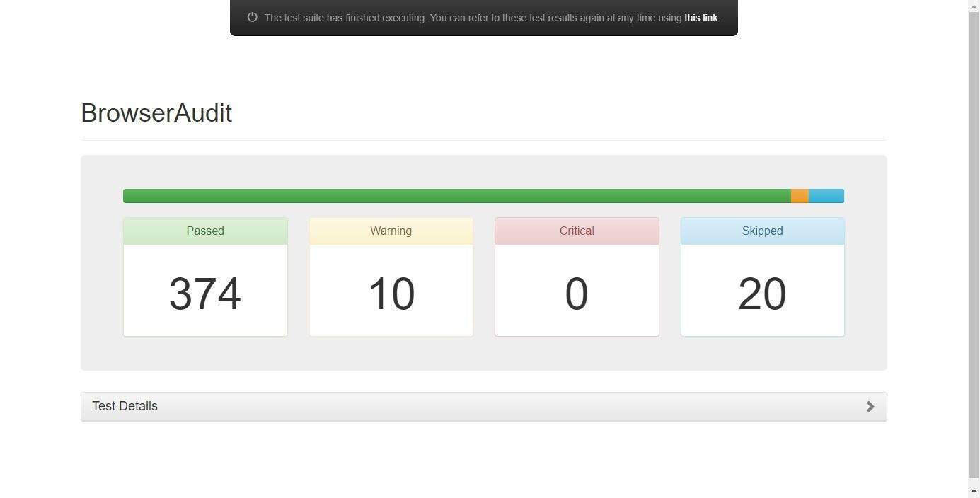
Task: Click the blue skipped segment of the progress bar
Action: 826,196
